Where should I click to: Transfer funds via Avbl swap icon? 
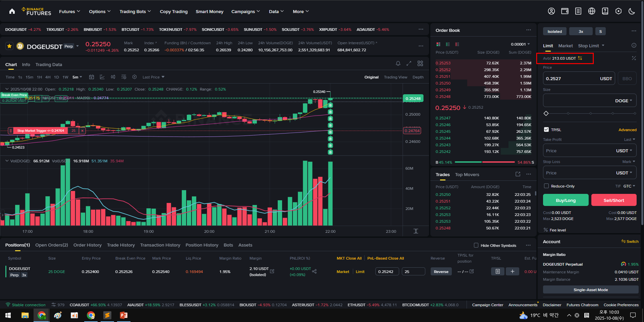pos(580,58)
